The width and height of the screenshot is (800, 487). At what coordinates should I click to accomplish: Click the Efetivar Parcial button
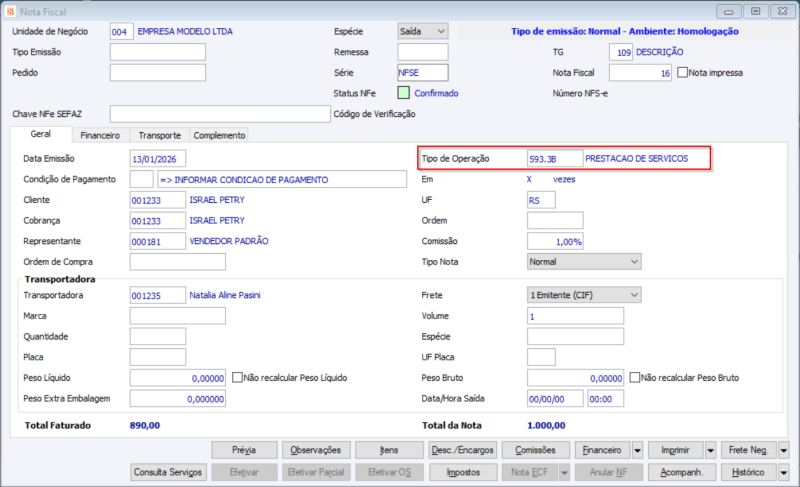[316, 472]
